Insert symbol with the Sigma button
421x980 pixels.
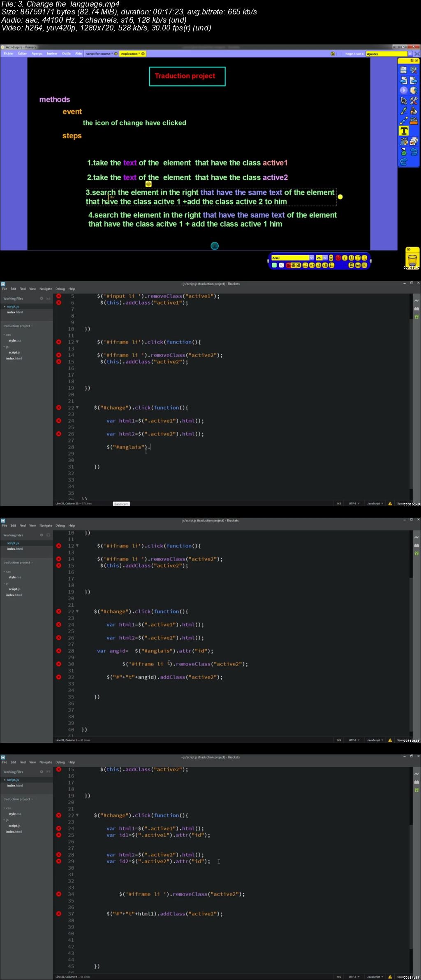351,265
